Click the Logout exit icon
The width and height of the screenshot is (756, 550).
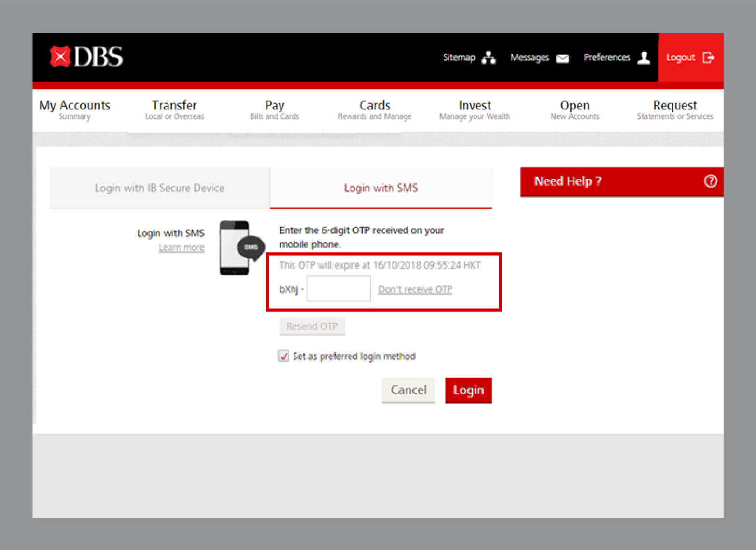708,57
